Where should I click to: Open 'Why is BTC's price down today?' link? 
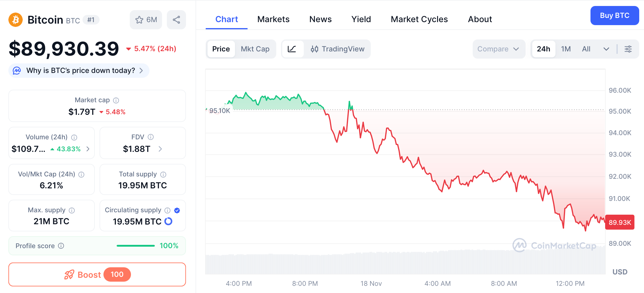(80, 71)
